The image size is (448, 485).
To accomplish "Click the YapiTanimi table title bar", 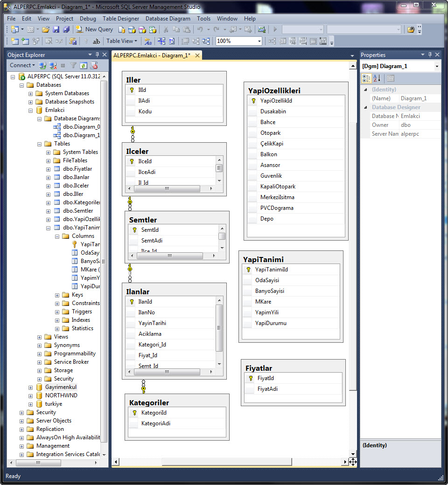I will (290, 258).
